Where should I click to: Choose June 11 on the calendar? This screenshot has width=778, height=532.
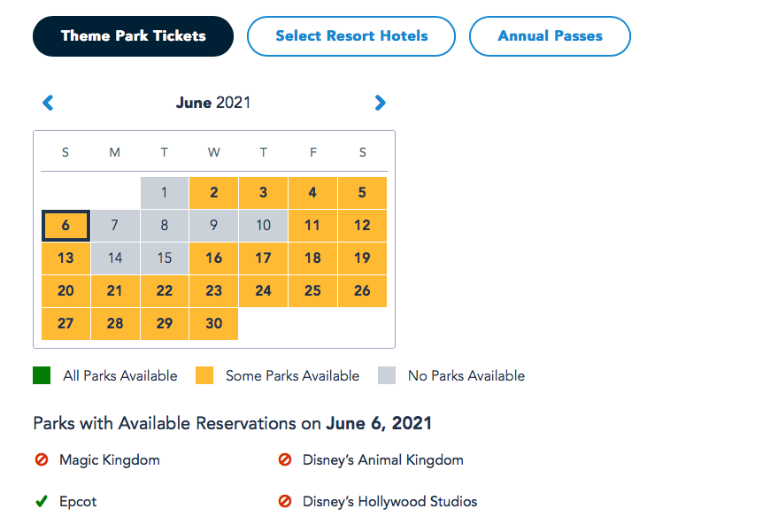coord(312,226)
